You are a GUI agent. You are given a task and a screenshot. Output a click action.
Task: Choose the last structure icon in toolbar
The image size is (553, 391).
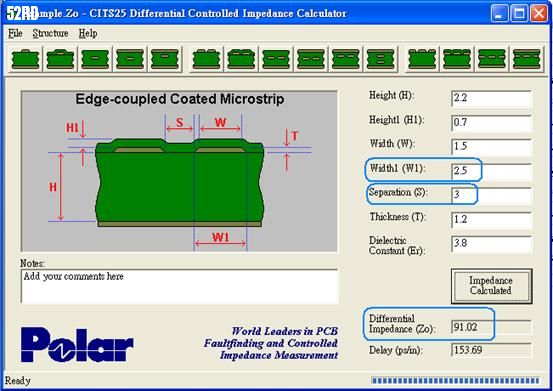pyautogui.click(x=527, y=59)
